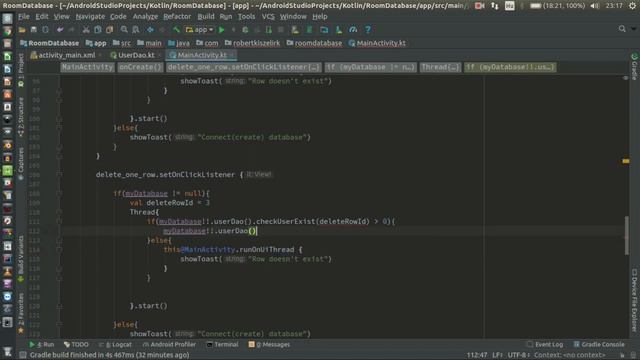Open the Event Log panel

point(545,344)
